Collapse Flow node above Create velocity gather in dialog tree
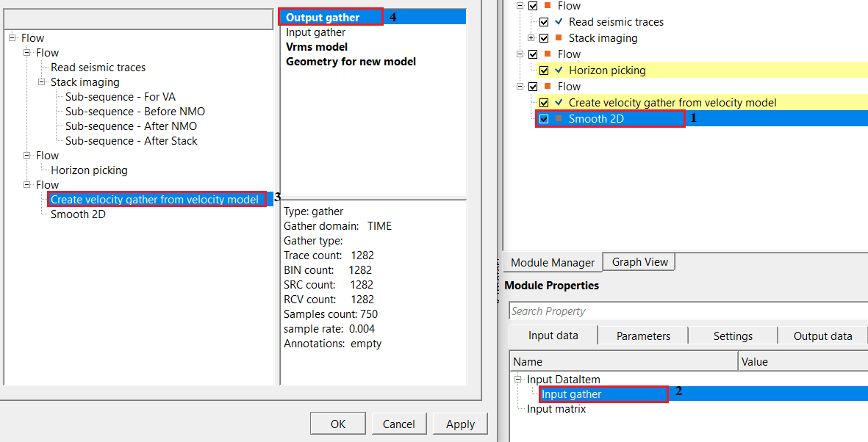This screenshot has width=868, height=442. [26, 185]
